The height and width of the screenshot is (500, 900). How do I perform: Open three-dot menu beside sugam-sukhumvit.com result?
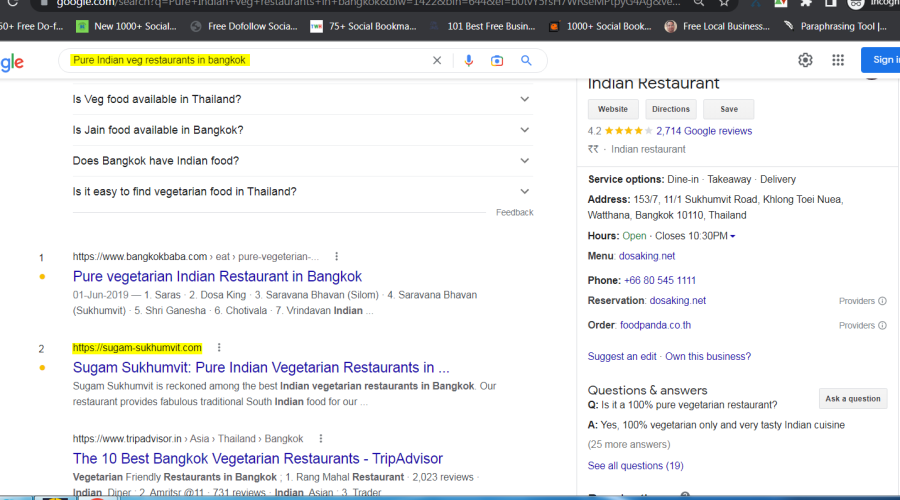[x=219, y=348]
